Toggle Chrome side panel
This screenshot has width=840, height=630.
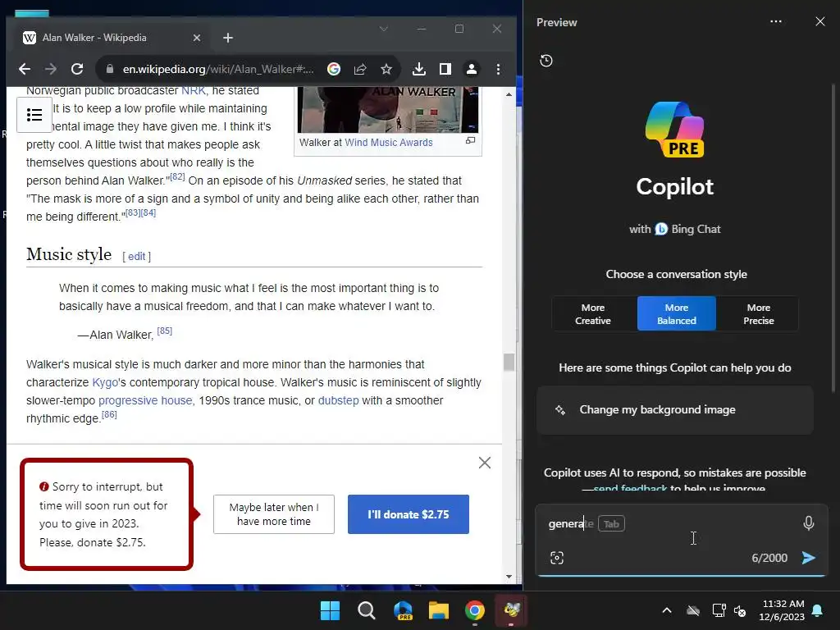click(x=445, y=69)
